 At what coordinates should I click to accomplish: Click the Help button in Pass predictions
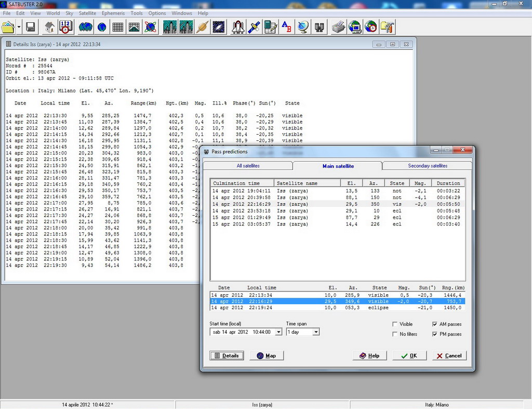(x=369, y=355)
